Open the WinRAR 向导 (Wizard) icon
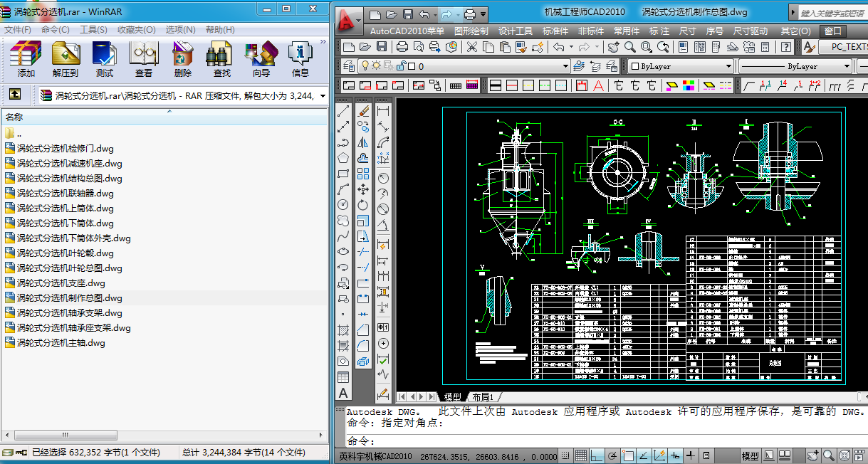Screen dimensions: 868x464 [x=261, y=59]
